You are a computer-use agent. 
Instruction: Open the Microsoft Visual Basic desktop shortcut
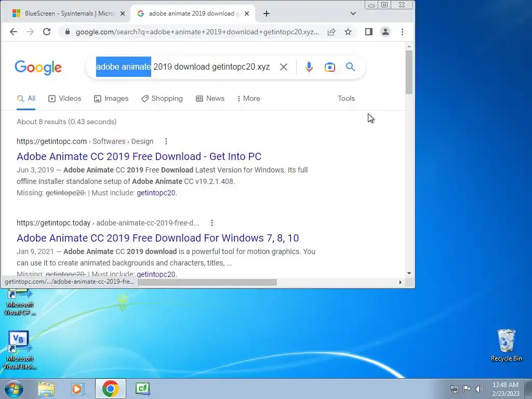pyautogui.click(x=20, y=350)
